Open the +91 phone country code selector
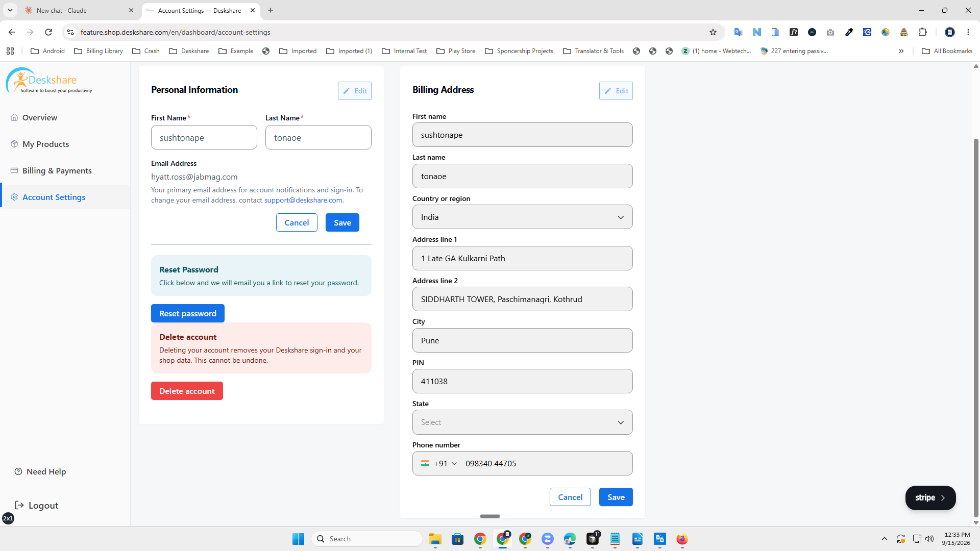This screenshot has height=551, width=980. tap(439, 463)
